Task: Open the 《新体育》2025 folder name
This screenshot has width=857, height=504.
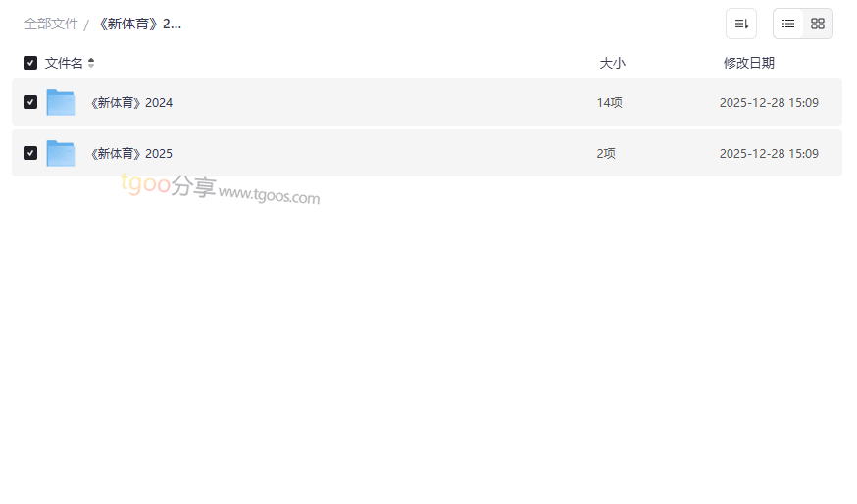Action: 131,153
